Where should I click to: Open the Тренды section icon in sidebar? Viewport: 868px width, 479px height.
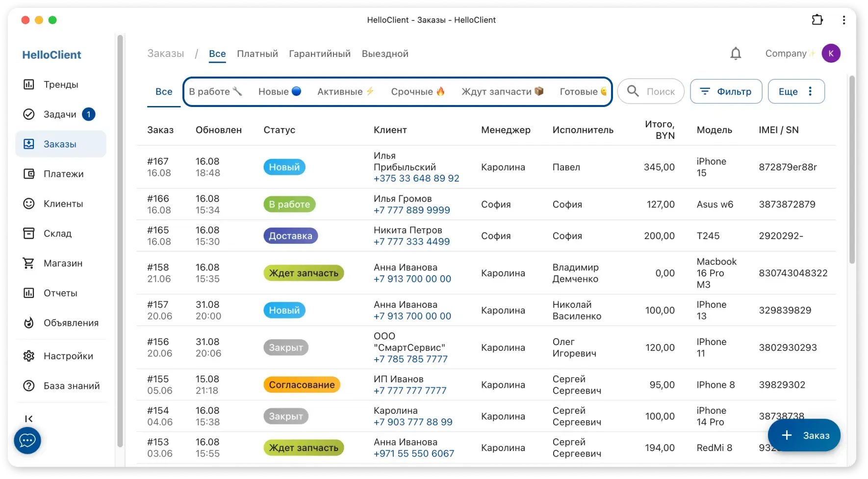coord(29,84)
